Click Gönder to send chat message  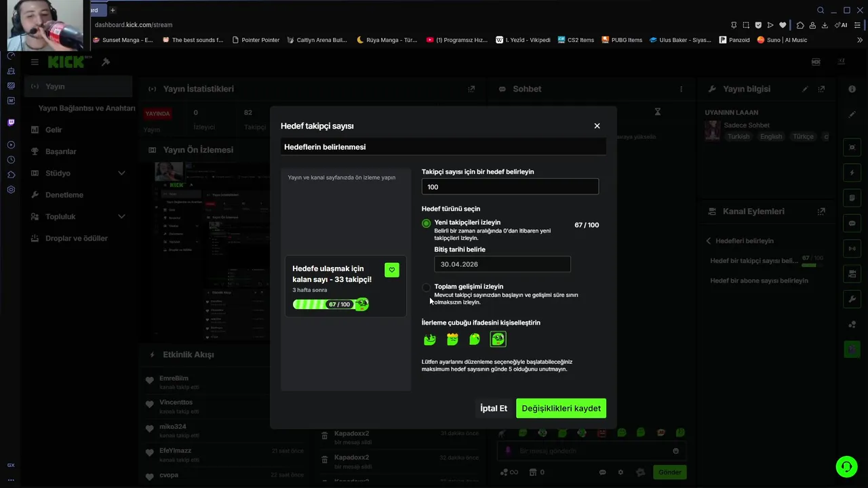670,472
